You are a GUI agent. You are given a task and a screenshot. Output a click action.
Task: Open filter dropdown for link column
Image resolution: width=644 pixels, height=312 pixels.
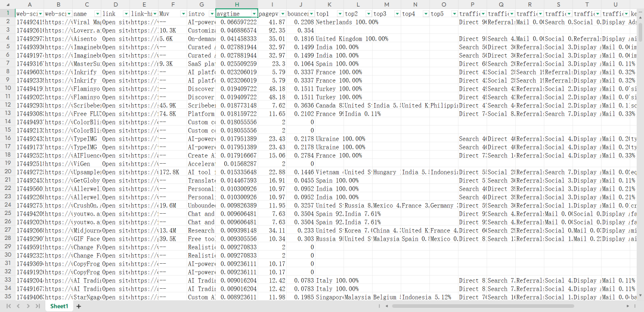[x=126, y=14]
